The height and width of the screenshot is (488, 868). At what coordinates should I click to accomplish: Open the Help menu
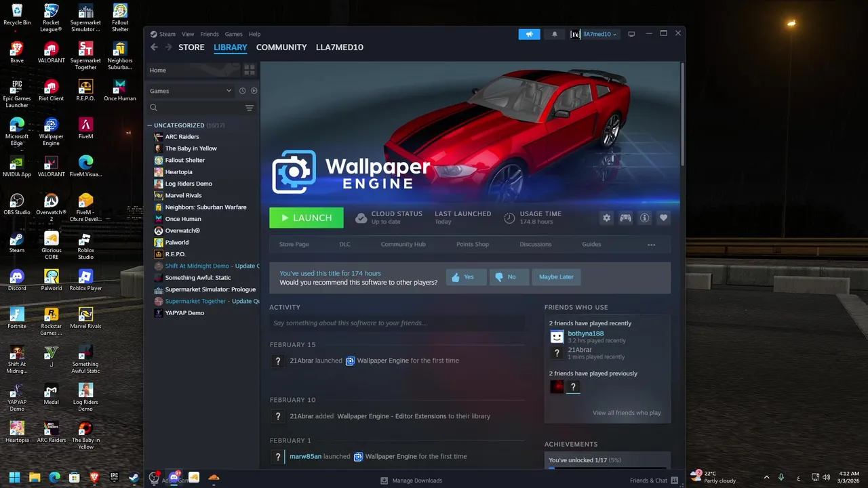(x=254, y=34)
